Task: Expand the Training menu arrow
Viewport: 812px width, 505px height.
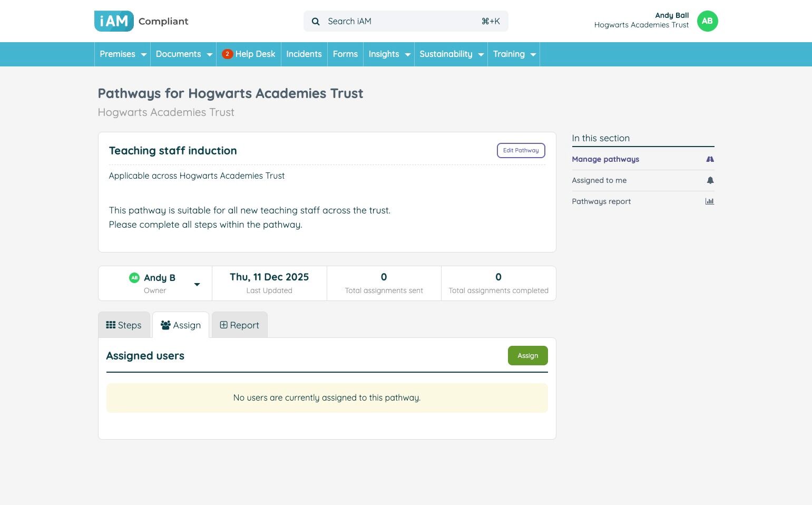Action: point(533,55)
